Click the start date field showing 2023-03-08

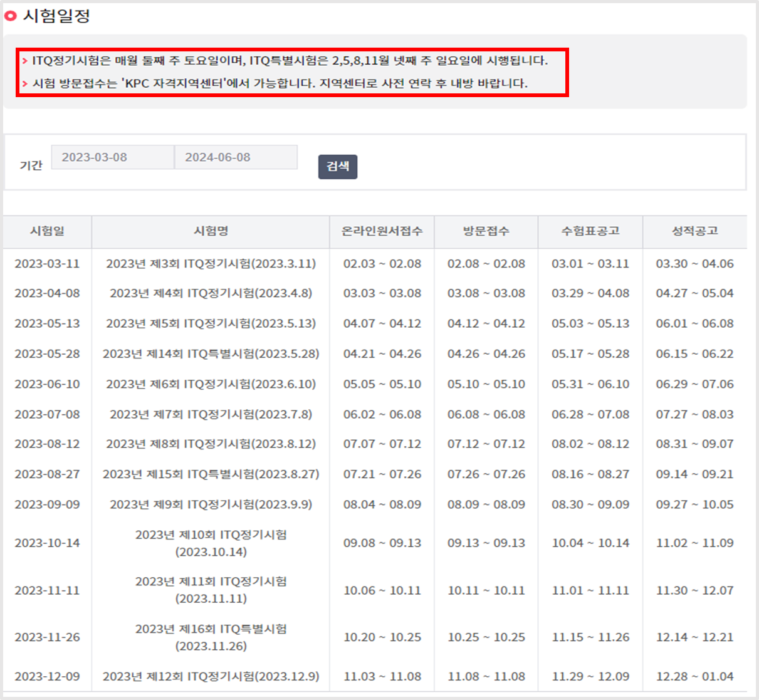[112, 157]
